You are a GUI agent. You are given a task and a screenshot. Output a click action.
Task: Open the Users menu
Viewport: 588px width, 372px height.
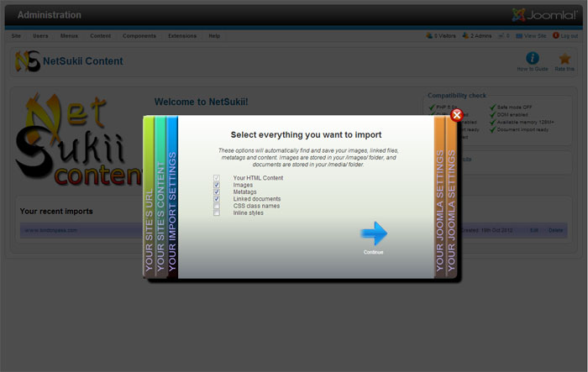pos(40,36)
